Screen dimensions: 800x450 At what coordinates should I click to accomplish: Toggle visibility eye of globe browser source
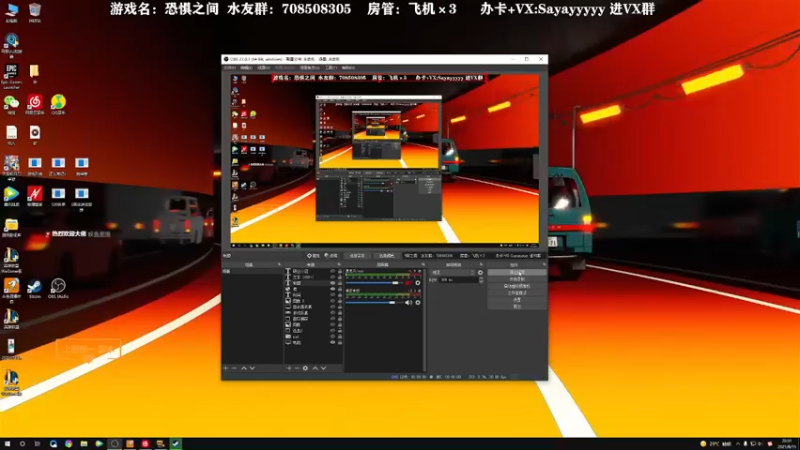(333, 289)
